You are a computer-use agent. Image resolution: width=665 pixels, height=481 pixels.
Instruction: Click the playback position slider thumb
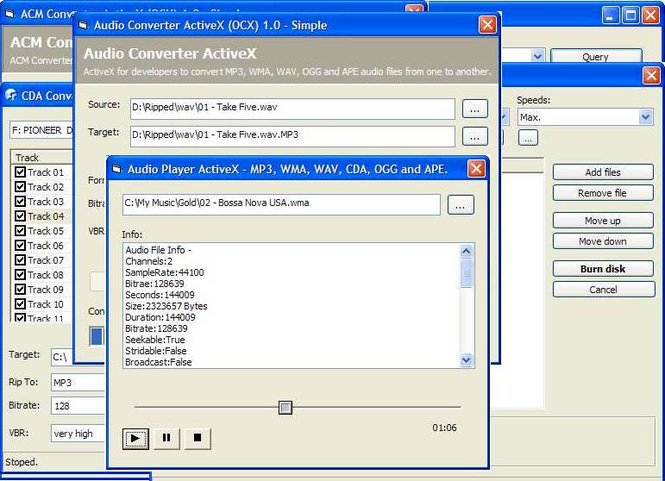pos(285,407)
